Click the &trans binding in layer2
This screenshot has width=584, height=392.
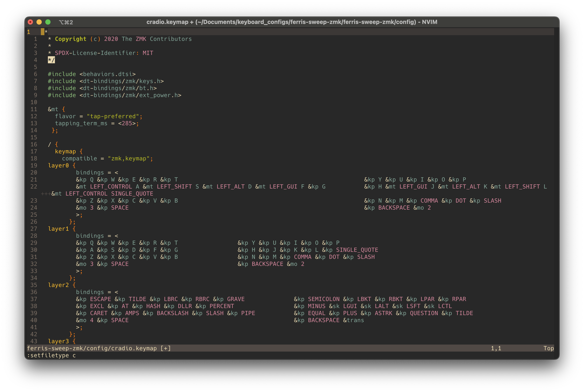[x=353, y=320]
